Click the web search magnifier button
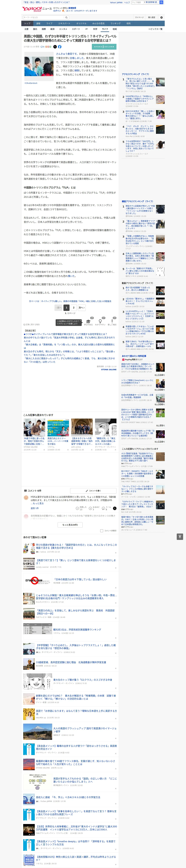This screenshot has height=868, width=186. pos(161,2)
